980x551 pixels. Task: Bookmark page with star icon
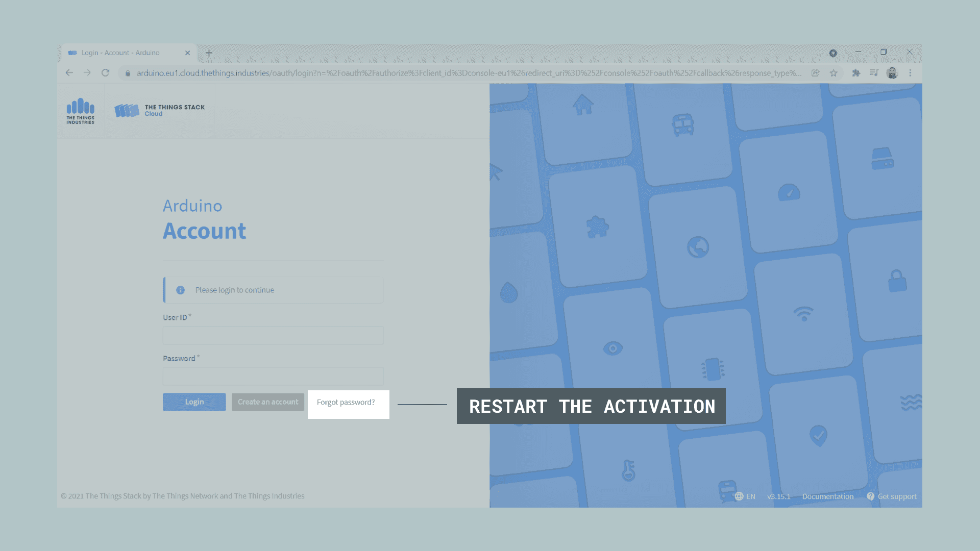(x=834, y=73)
